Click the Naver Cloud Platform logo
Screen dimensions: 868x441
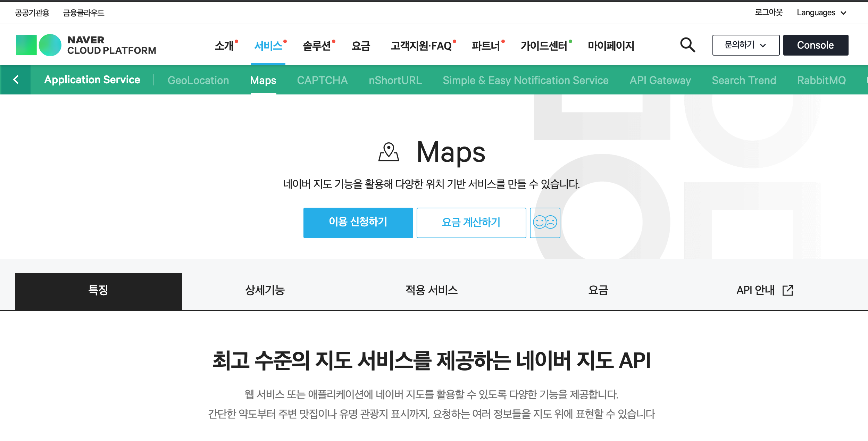click(86, 45)
